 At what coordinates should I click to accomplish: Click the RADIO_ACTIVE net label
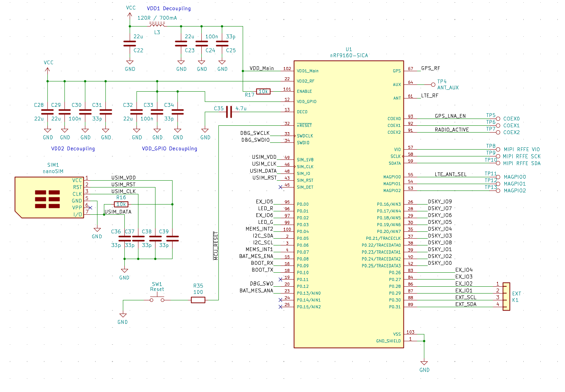coord(452,130)
